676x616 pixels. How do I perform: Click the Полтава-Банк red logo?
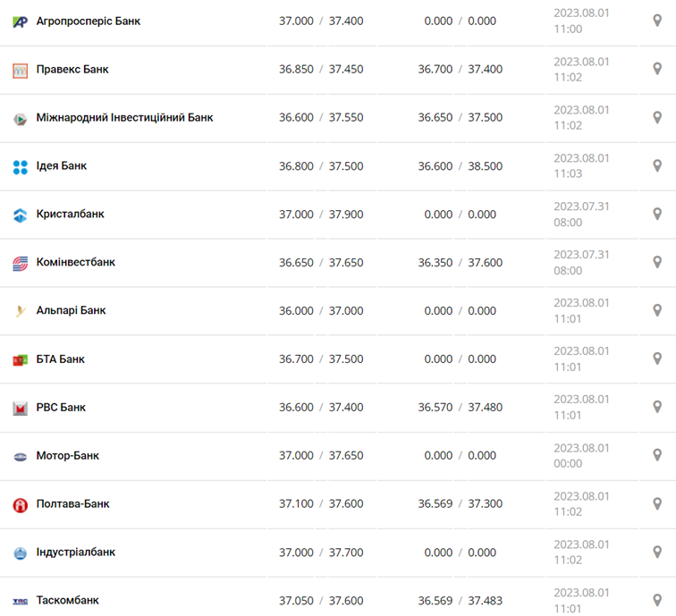click(21, 505)
